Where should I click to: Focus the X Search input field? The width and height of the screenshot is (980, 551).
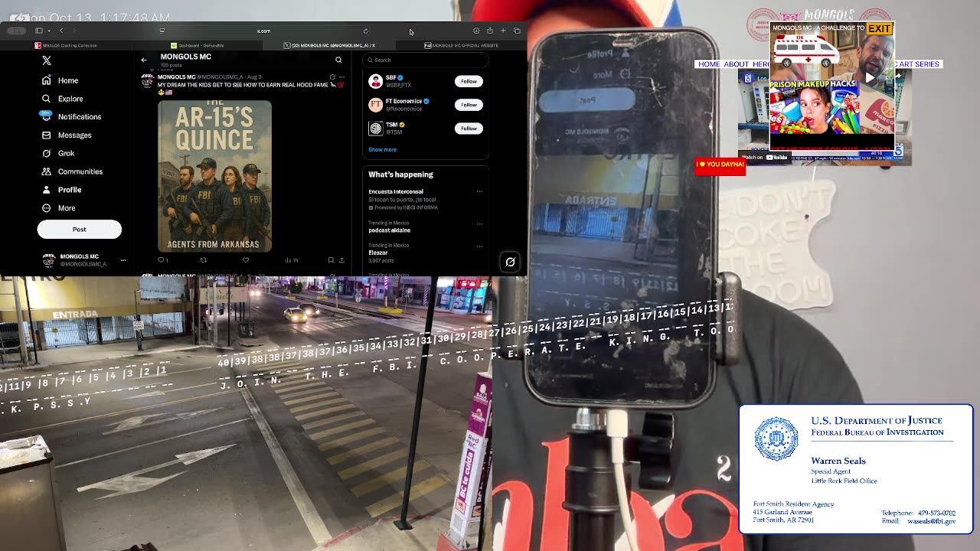[425, 60]
